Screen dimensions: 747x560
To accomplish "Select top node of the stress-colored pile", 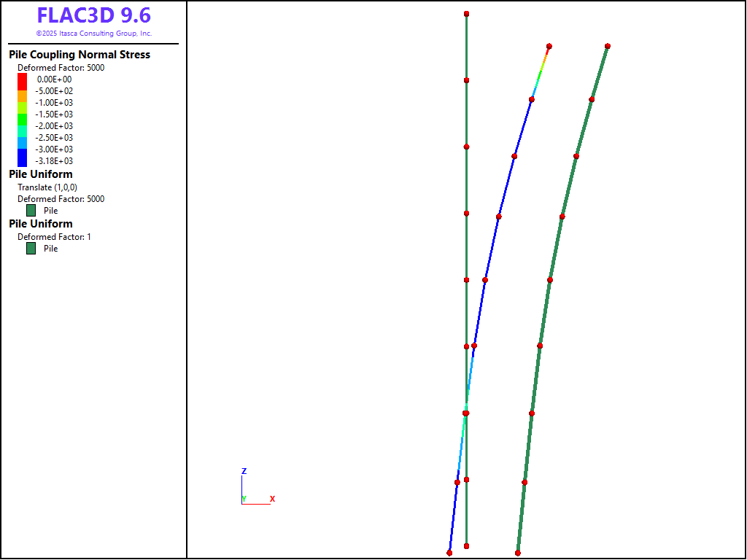I will click(x=549, y=46).
